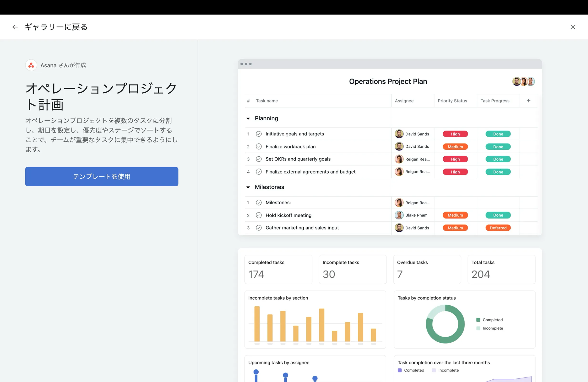Click the back arrow icon
588x382 pixels.
point(15,27)
